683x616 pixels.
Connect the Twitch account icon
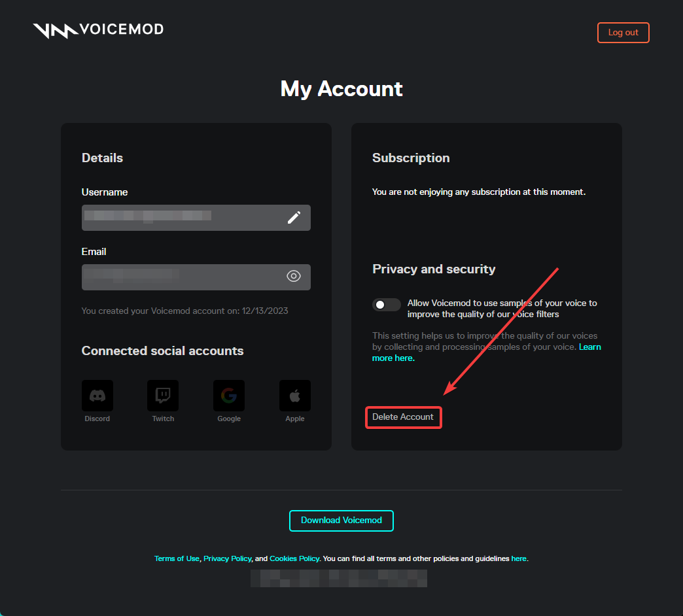pos(163,395)
